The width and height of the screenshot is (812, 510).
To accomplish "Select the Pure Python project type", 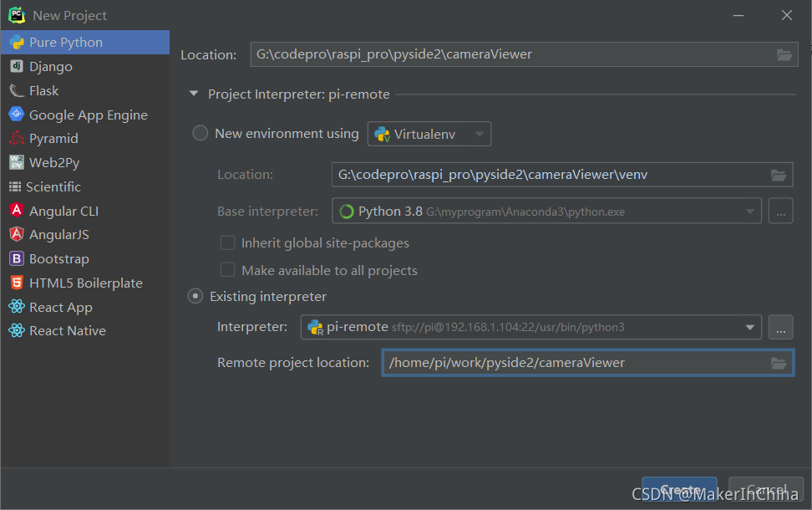I will [85, 42].
